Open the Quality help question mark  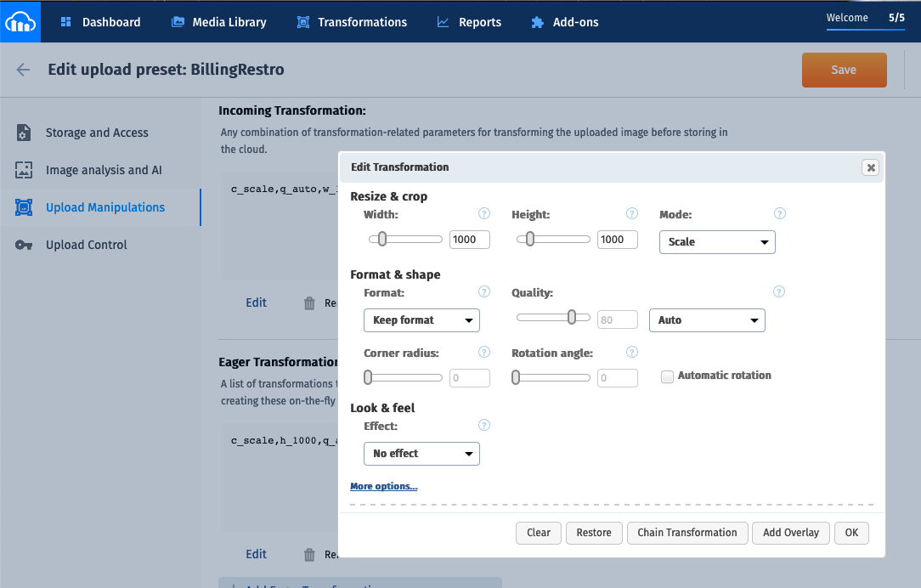779,292
